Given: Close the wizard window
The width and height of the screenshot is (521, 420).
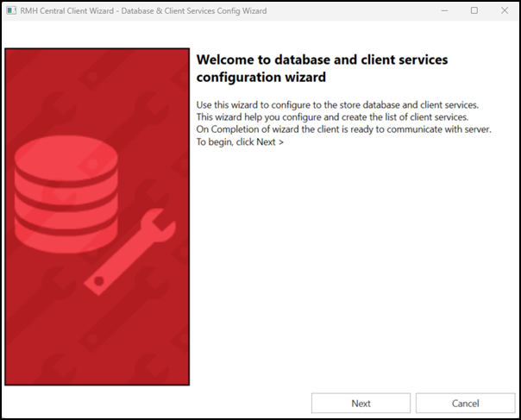Looking at the screenshot, I should (505, 10).
